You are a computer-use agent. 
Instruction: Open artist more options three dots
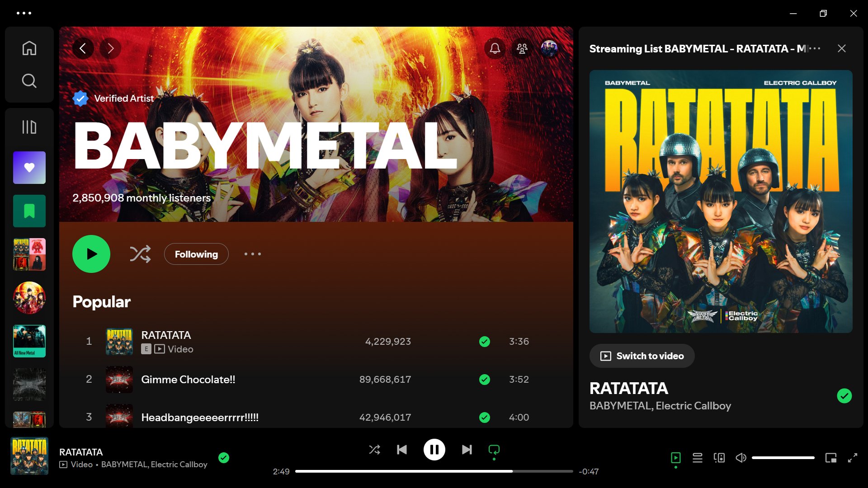[252, 254]
